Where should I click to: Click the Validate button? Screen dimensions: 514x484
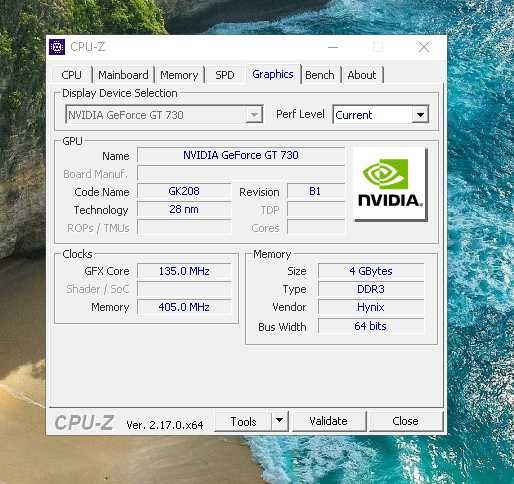pos(328,421)
